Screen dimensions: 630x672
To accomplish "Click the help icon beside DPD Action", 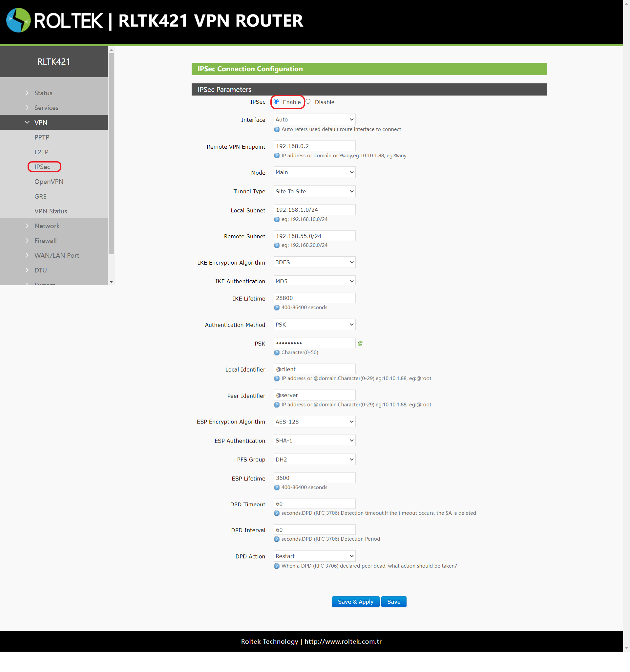I will click(x=277, y=566).
